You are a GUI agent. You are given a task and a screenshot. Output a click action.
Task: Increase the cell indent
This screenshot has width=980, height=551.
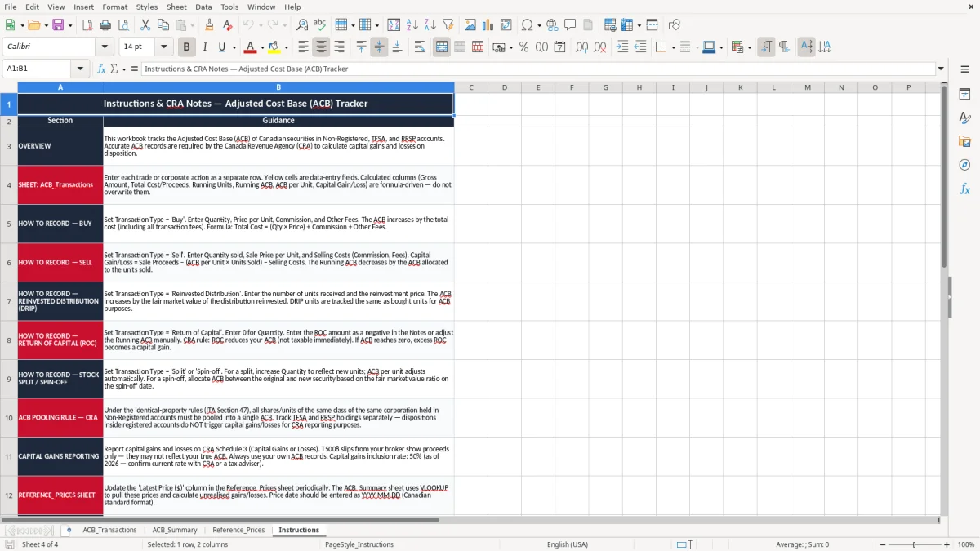point(622,47)
